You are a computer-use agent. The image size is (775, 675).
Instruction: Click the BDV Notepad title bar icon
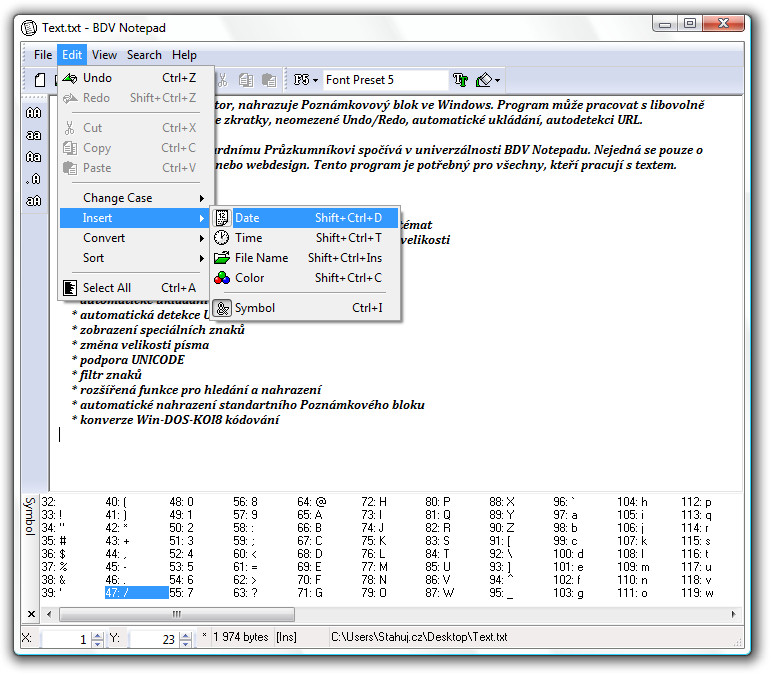[x=29, y=28]
